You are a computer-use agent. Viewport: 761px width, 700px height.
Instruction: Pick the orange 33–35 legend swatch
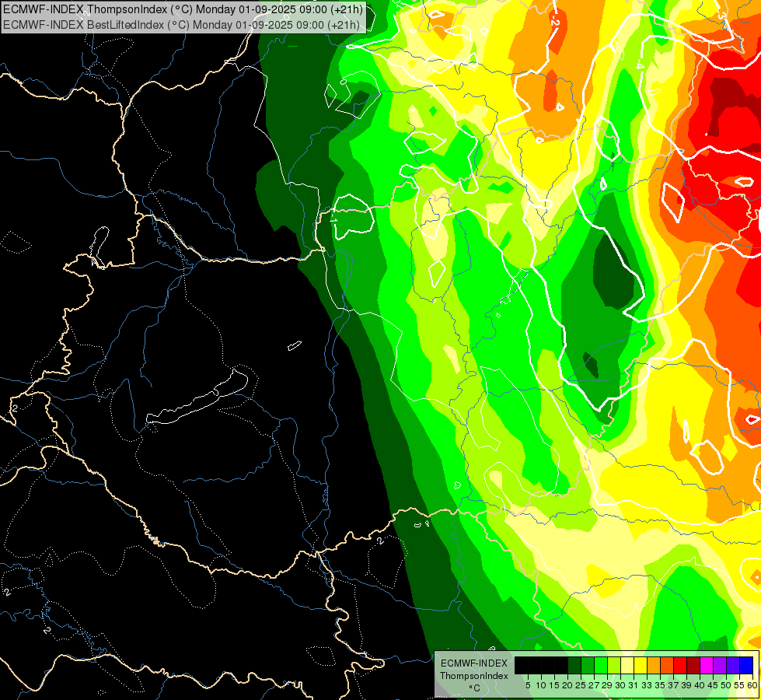click(654, 665)
